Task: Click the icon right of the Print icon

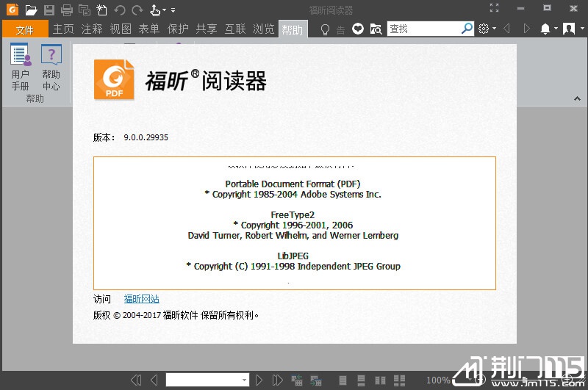Action: (x=85, y=10)
